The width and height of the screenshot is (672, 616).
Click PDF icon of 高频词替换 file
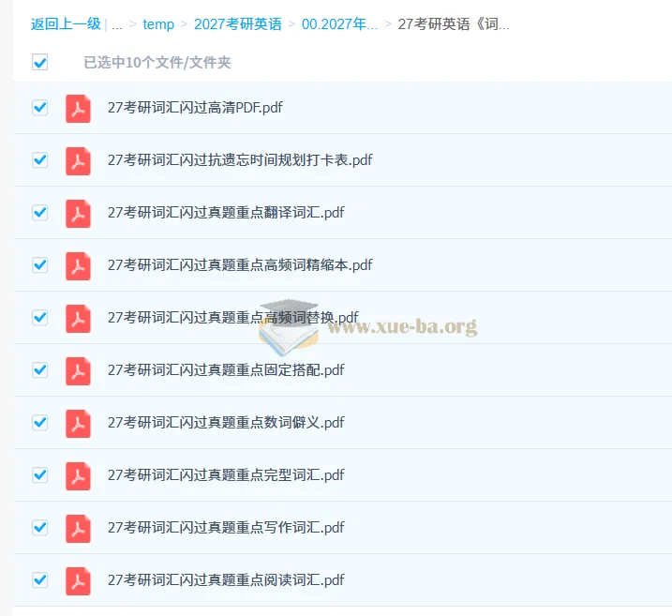coord(78,319)
